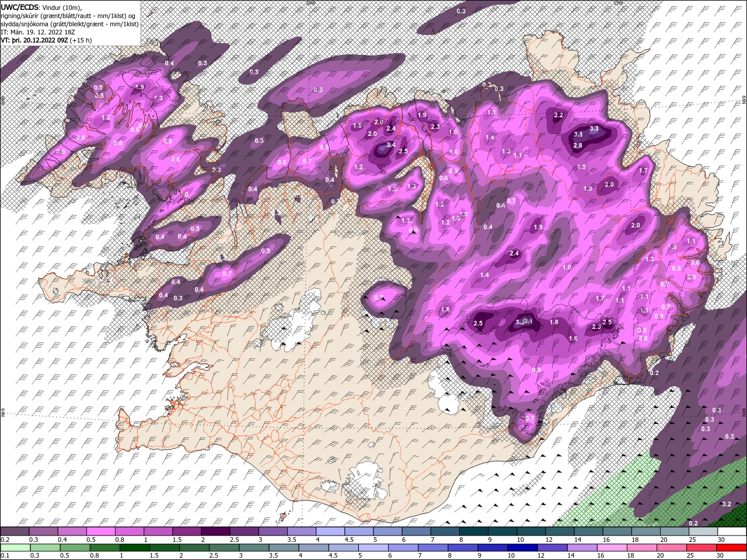Click the pale green 0.1 swatch in lower legend

(15, 548)
